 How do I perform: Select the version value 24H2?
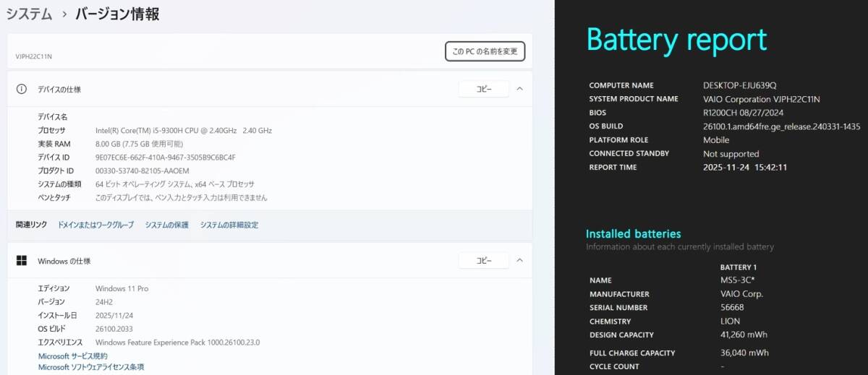106,302
